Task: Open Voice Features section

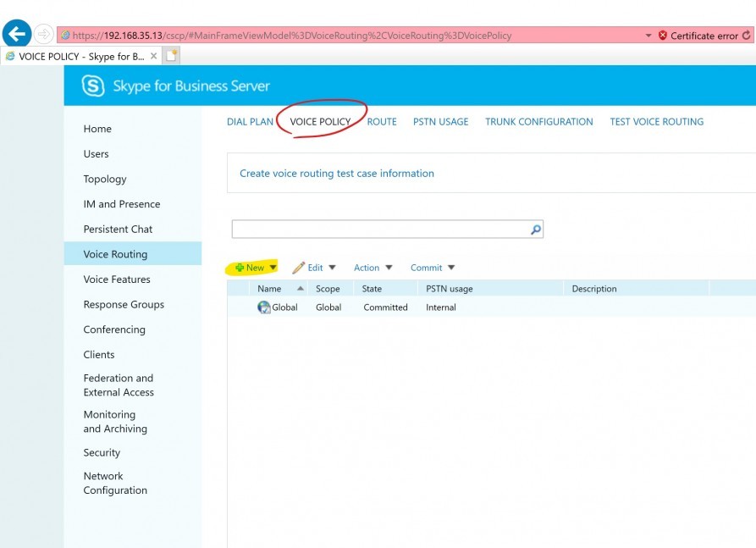Action: point(117,280)
